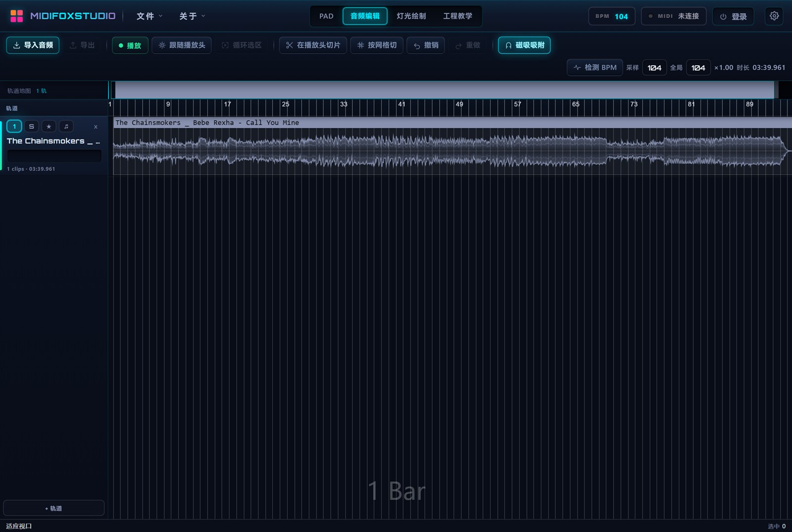Solo track 1 with S button
Screen dimensions: 792x532
[x=32, y=127]
